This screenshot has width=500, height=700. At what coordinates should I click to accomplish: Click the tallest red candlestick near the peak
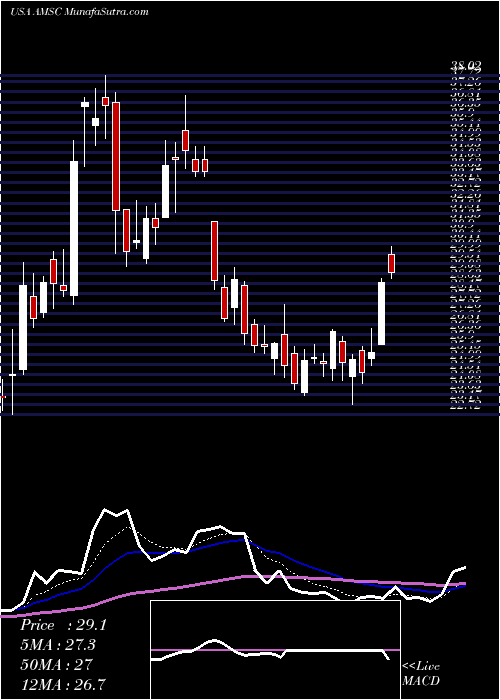click(116, 156)
